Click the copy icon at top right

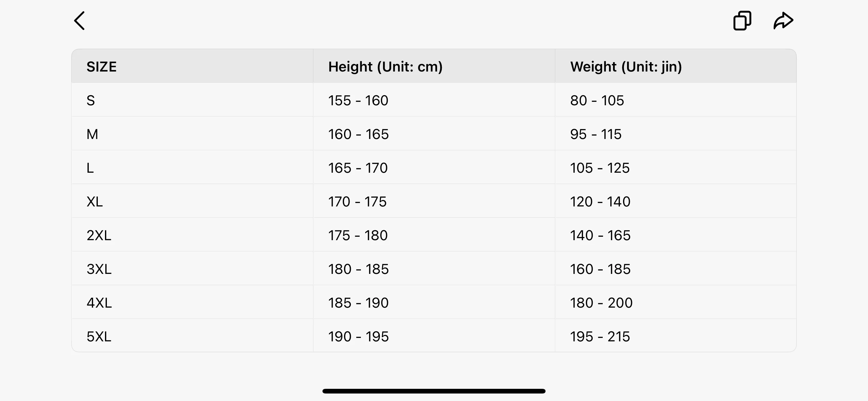pyautogui.click(x=742, y=21)
